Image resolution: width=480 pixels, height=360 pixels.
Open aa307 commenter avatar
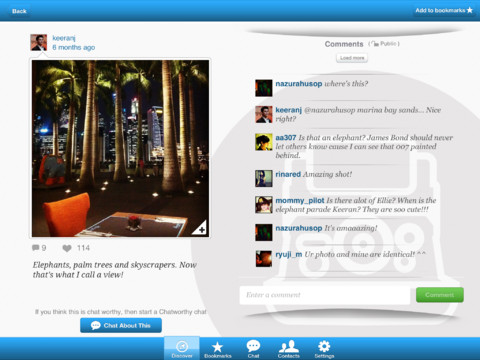264,142
